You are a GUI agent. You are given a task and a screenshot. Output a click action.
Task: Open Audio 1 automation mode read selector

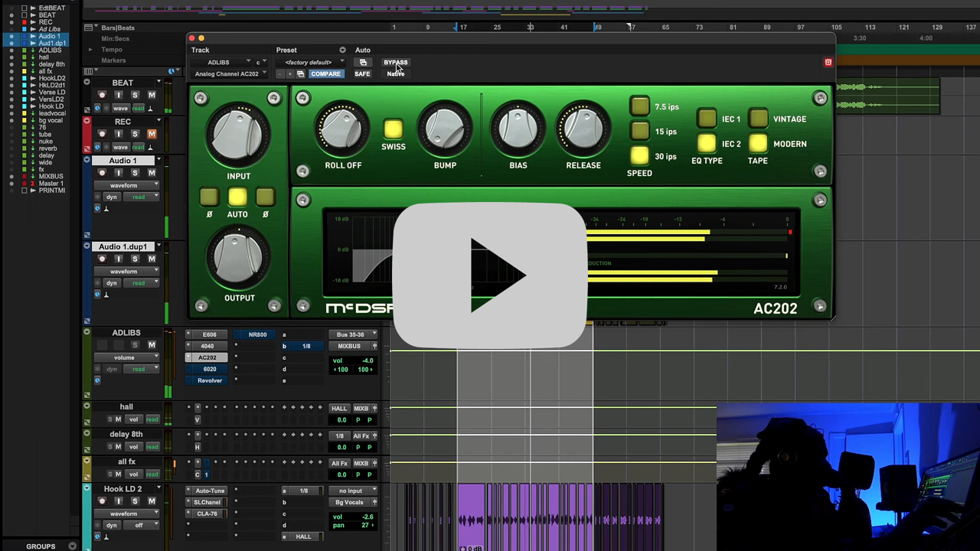pyautogui.click(x=139, y=197)
